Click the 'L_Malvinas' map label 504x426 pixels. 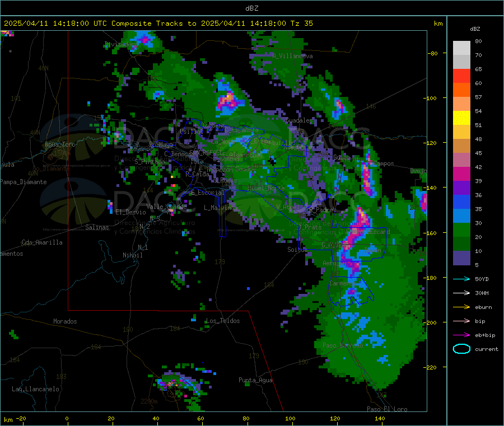221,208
